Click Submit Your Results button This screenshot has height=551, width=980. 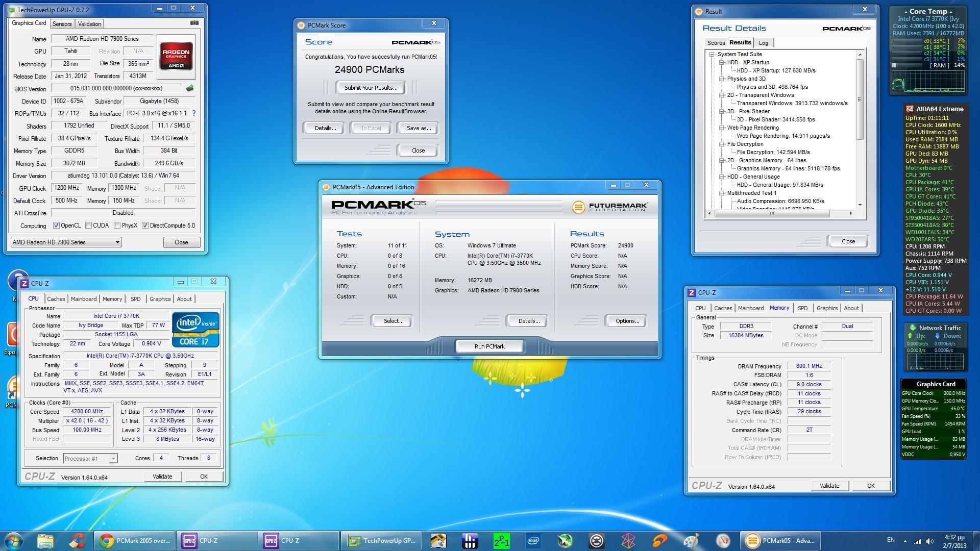(x=371, y=88)
